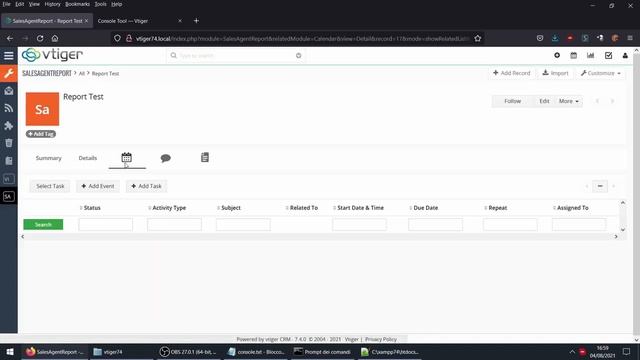Sort by the Related To column header
This screenshot has height=360, width=640.
tap(304, 208)
